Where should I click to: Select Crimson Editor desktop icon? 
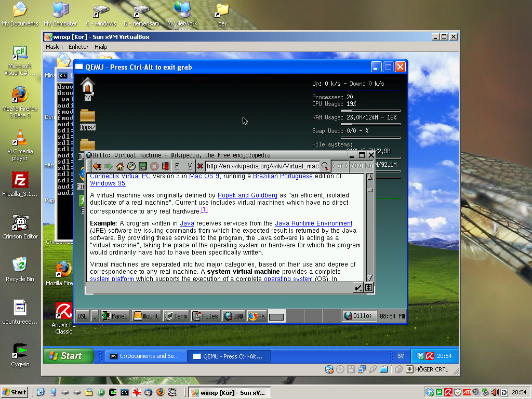coord(20,227)
